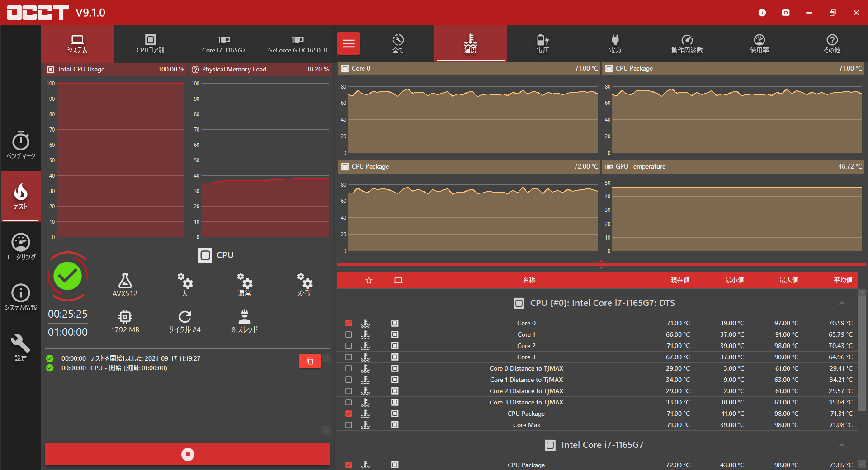The image size is (868, 470).
Task: Check Core 0 Distance to TjMAX checkbox
Action: [349, 368]
